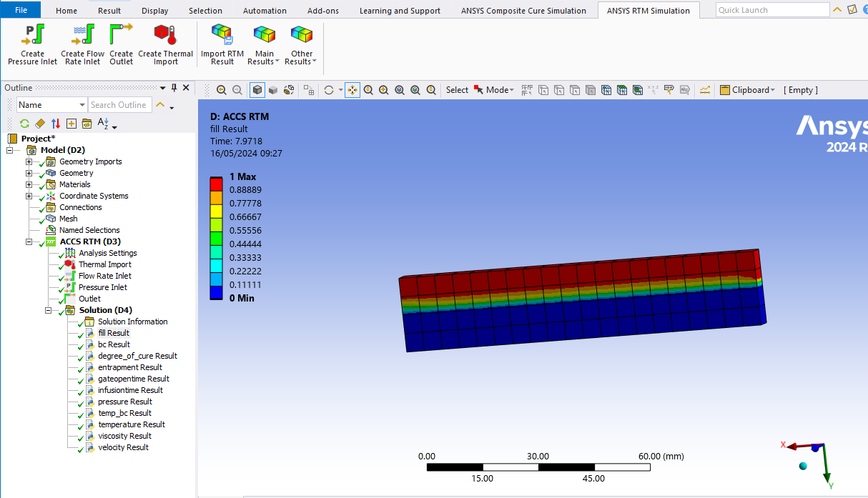This screenshot has width=868, height=498.
Task: Click the Select Mode button
Action: tap(493, 90)
